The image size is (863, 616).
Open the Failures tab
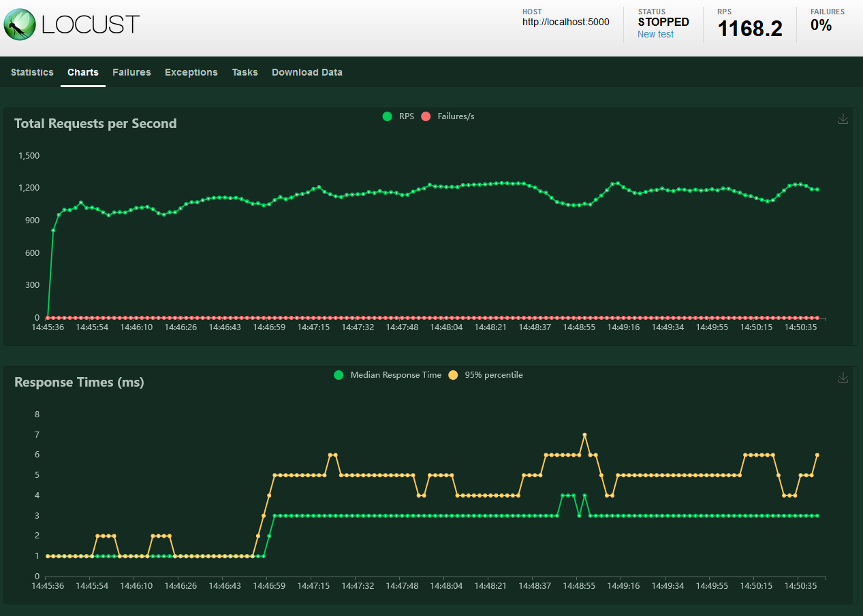(x=131, y=72)
